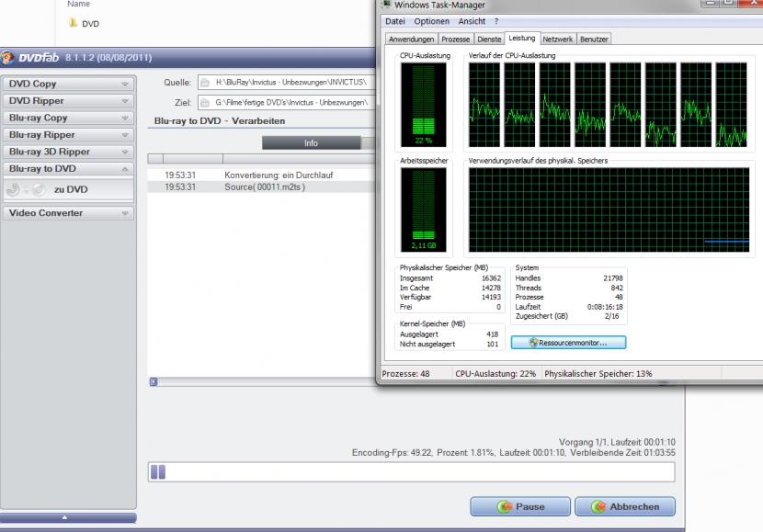Open the ? help menu in Task-Manager
Screen dimensions: 763x532
click(496, 21)
